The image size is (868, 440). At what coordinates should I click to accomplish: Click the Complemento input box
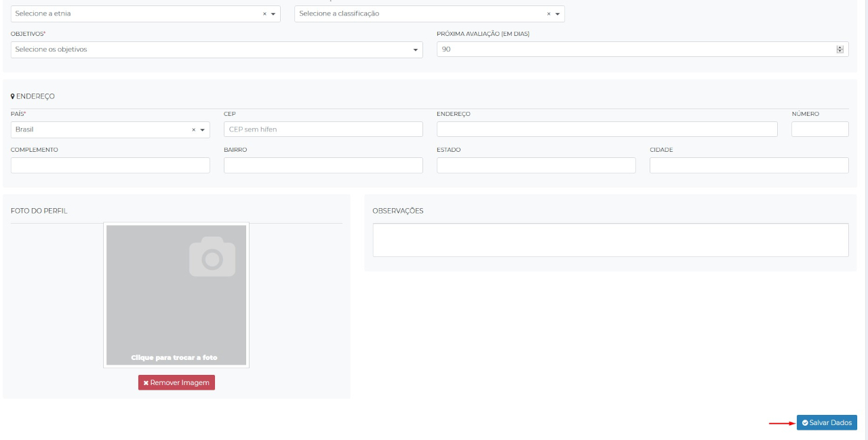pos(110,165)
